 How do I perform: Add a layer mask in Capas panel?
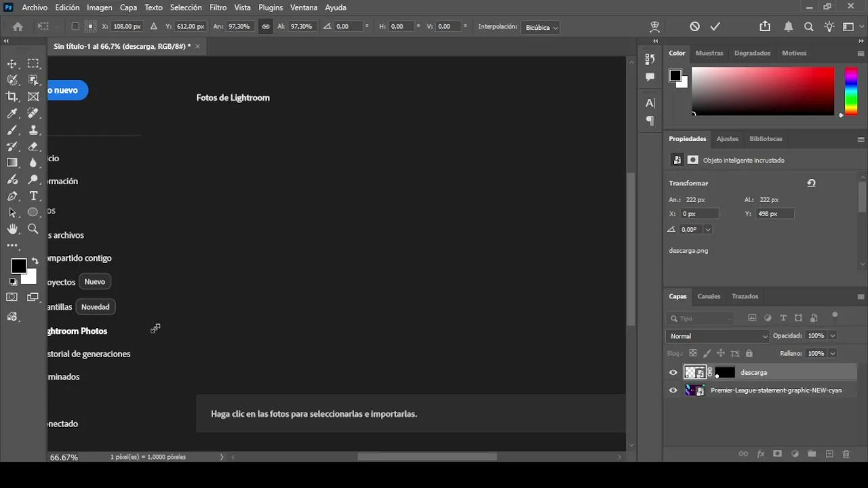(777, 454)
